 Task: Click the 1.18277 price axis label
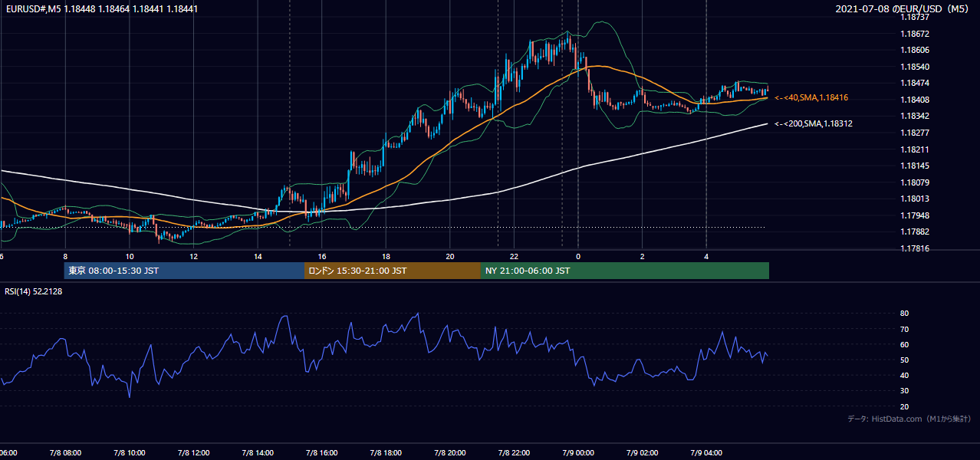[915, 133]
